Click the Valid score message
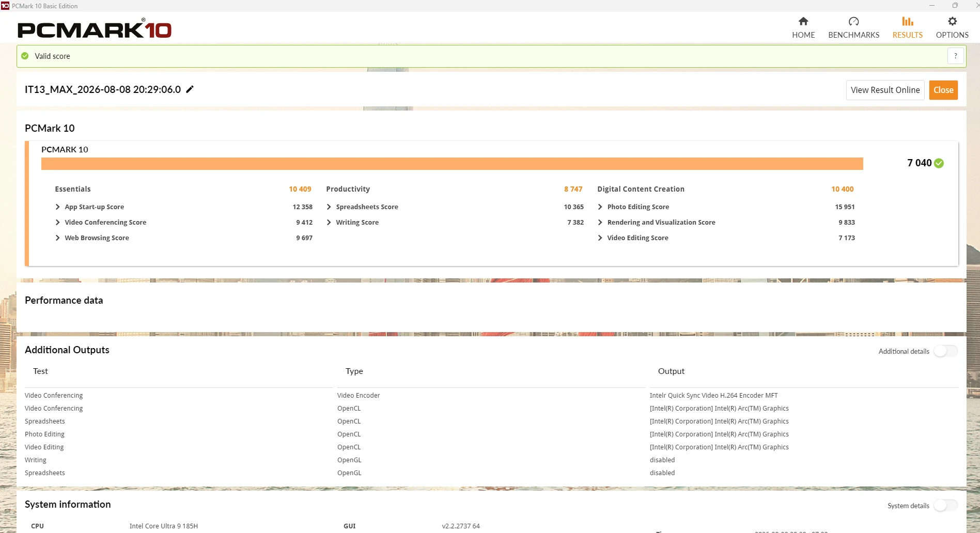The image size is (980, 533). point(52,56)
